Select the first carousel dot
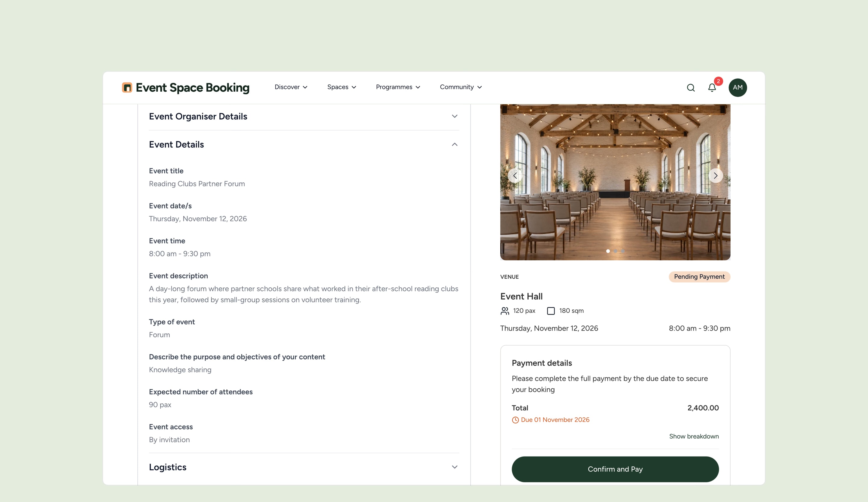This screenshot has height=502, width=868. click(x=608, y=251)
